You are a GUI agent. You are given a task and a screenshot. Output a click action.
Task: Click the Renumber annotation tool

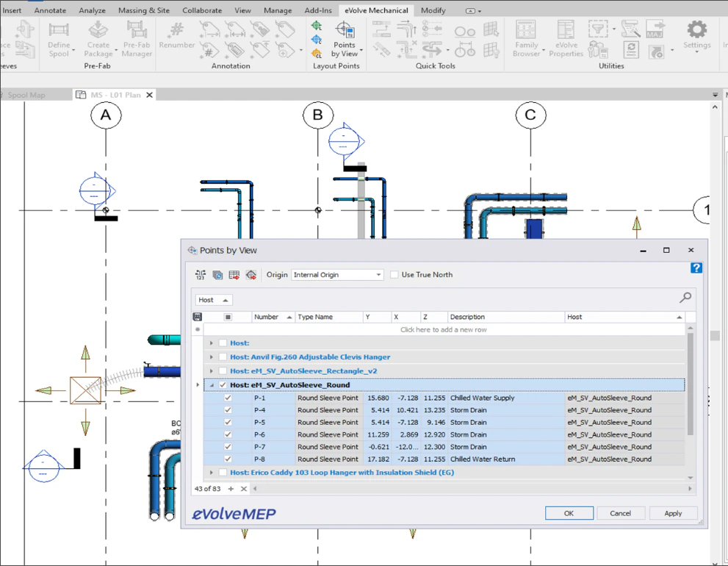176,36
